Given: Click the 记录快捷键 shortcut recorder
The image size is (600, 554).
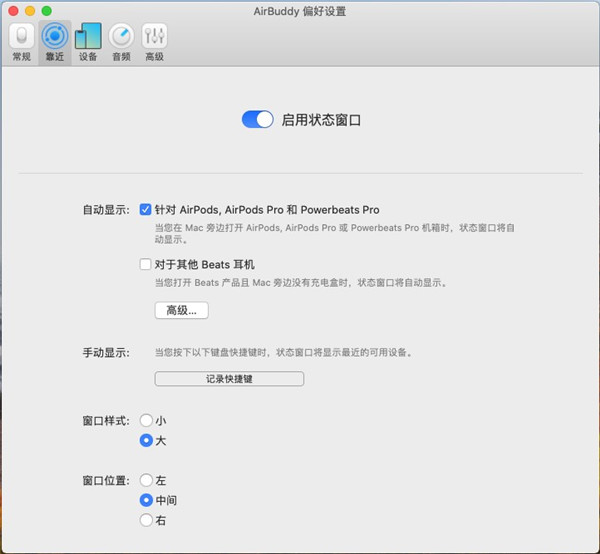Looking at the screenshot, I should pos(229,379).
